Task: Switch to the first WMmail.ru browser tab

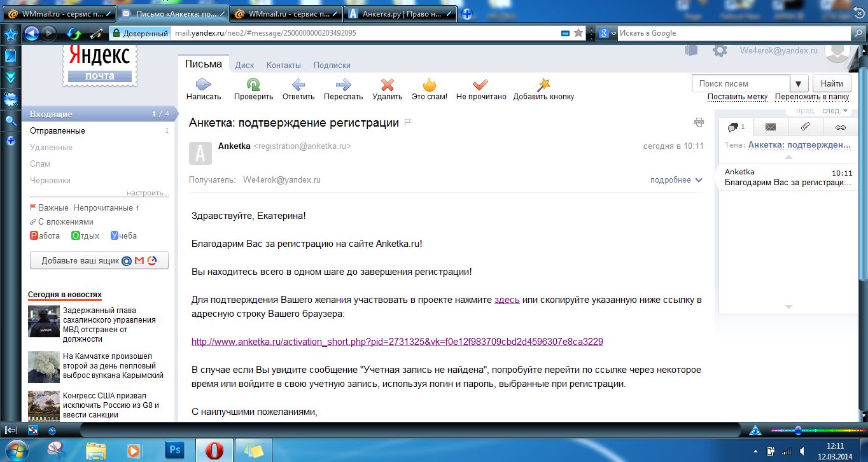Action: (x=58, y=13)
